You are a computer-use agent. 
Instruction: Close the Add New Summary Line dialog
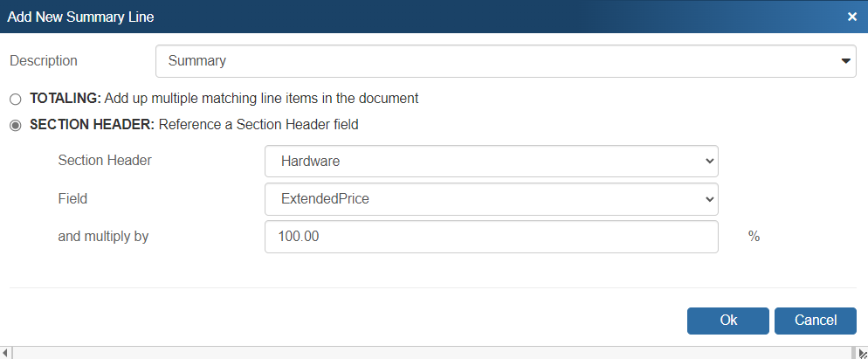(851, 16)
